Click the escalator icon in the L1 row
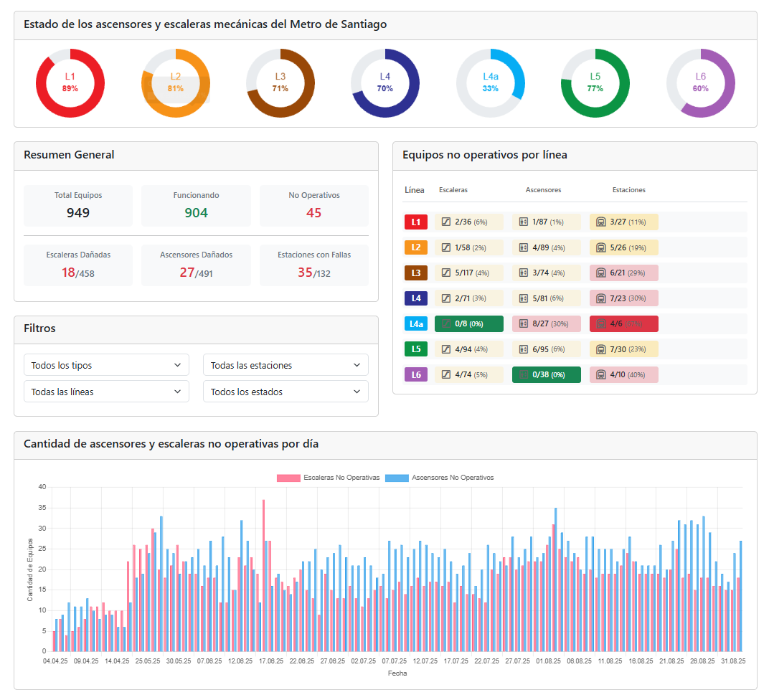 pyautogui.click(x=445, y=222)
